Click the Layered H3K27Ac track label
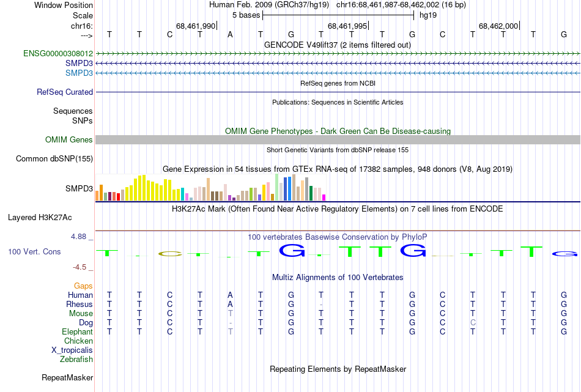Viewport: 581px width, 392px height. click(40, 218)
